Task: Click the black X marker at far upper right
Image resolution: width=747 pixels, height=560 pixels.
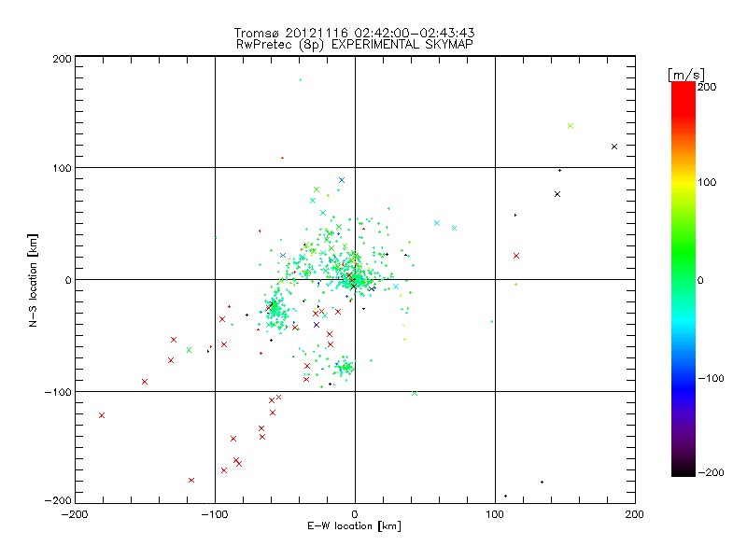Action: coord(614,147)
